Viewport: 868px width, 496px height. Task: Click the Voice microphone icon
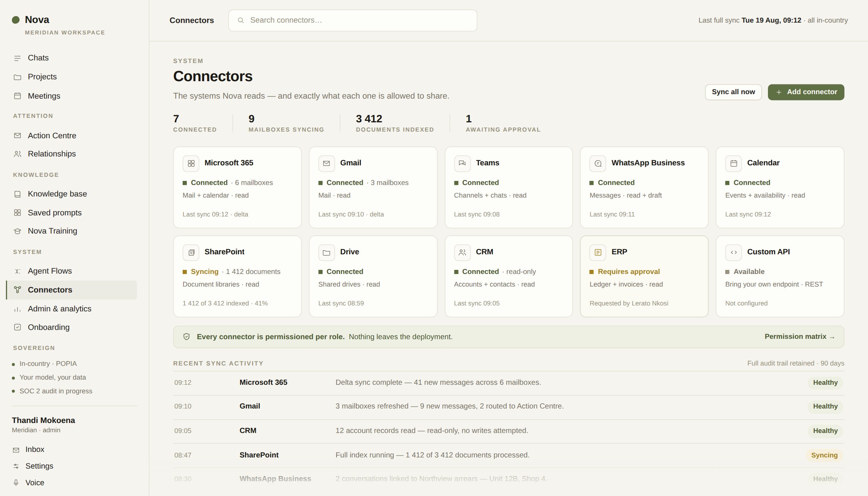(x=16, y=483)
